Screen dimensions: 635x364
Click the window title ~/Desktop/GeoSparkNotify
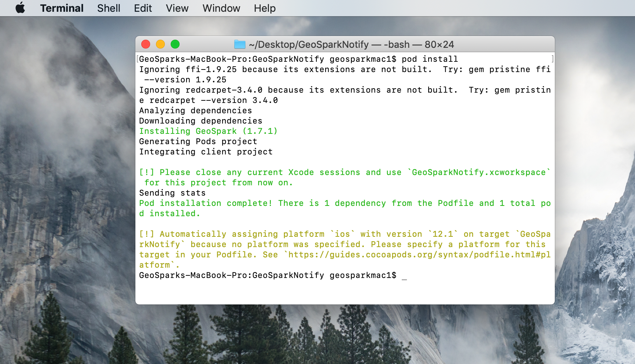tap(309, 44)
